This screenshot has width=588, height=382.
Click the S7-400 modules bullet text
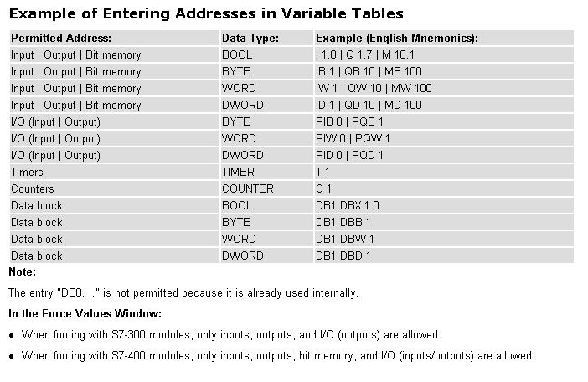277,355
